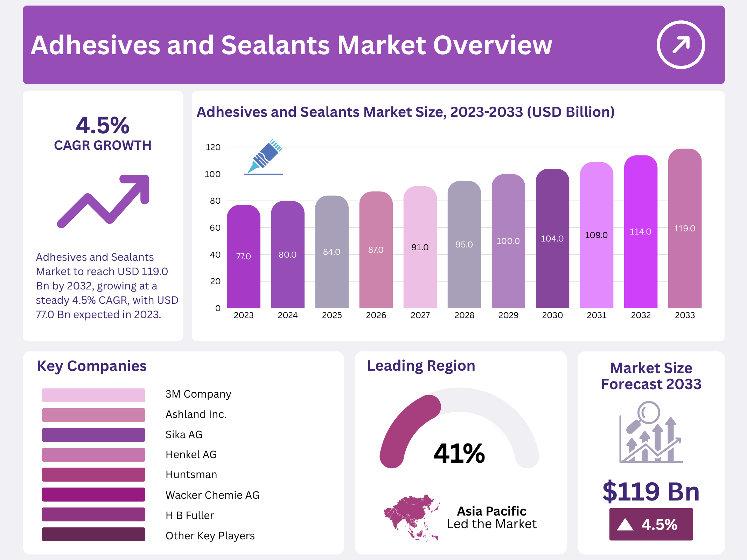
Task: Click the 4.5% growth badge button
Action: (651, 524)
